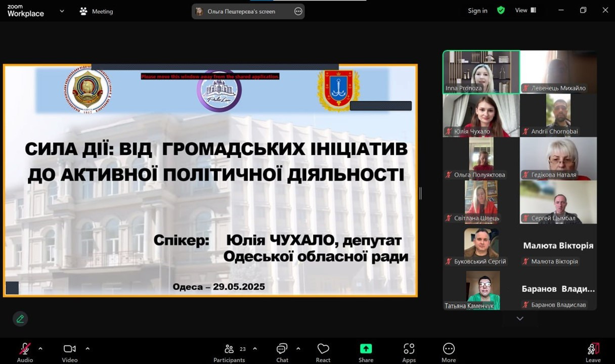Select Inna Pronoza's video tile
Image resolution: width=615 pixels, height=364 pixels.
pyautogui.click(x=481, y=72)
